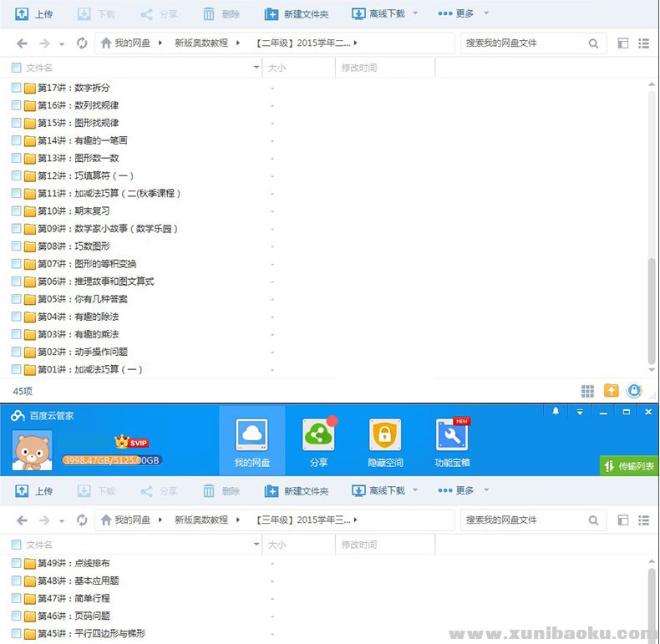Image resolution: width=660 pixels, height=644 pixels.
Task: Click the search magnifier icon in top search box
Action: [593, 43]
